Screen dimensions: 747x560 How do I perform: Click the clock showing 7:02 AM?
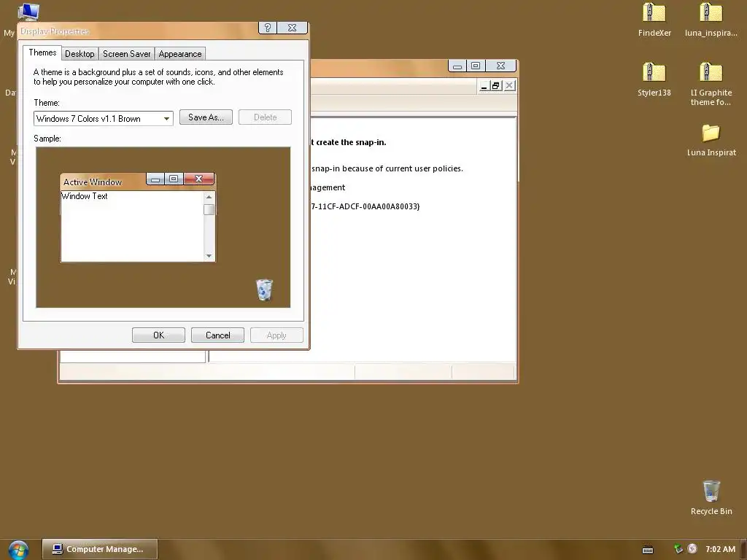720,549
